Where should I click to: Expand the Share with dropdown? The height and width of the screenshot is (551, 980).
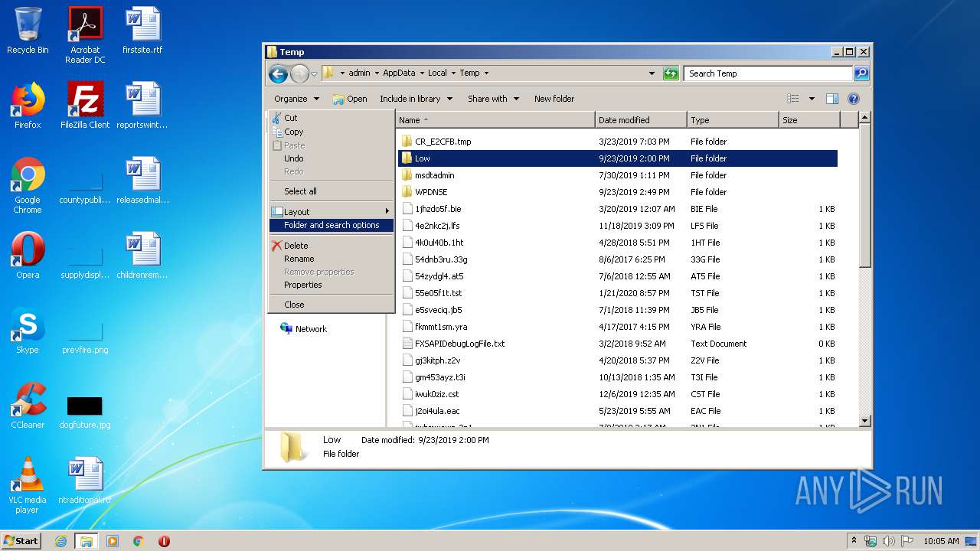pos(493,99)
